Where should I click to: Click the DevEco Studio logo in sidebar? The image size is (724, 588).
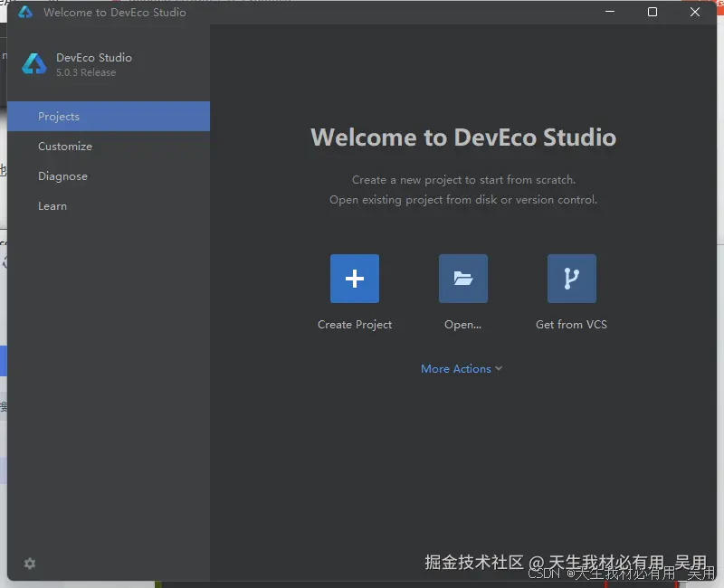(x=34, y=63)
